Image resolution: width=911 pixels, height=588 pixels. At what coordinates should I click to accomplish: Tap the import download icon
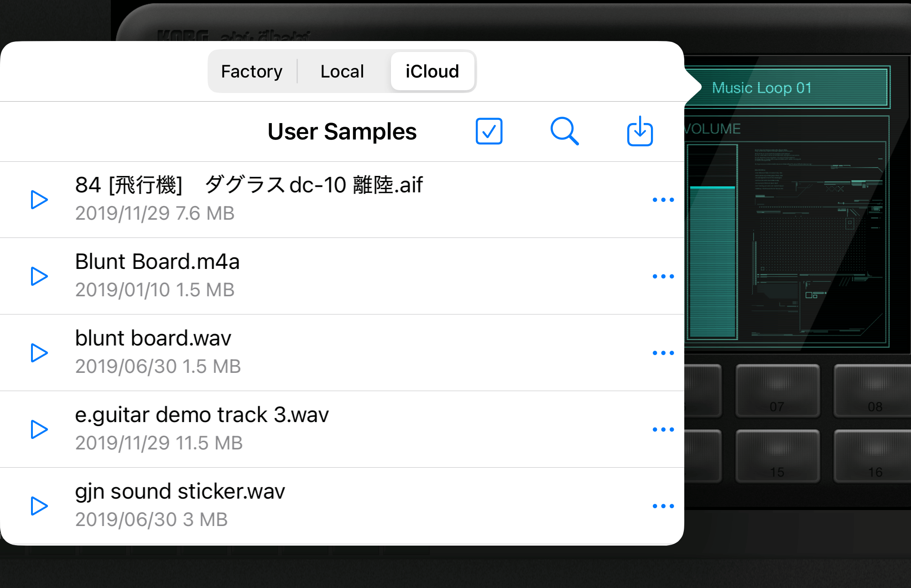[x=640, y=131]
